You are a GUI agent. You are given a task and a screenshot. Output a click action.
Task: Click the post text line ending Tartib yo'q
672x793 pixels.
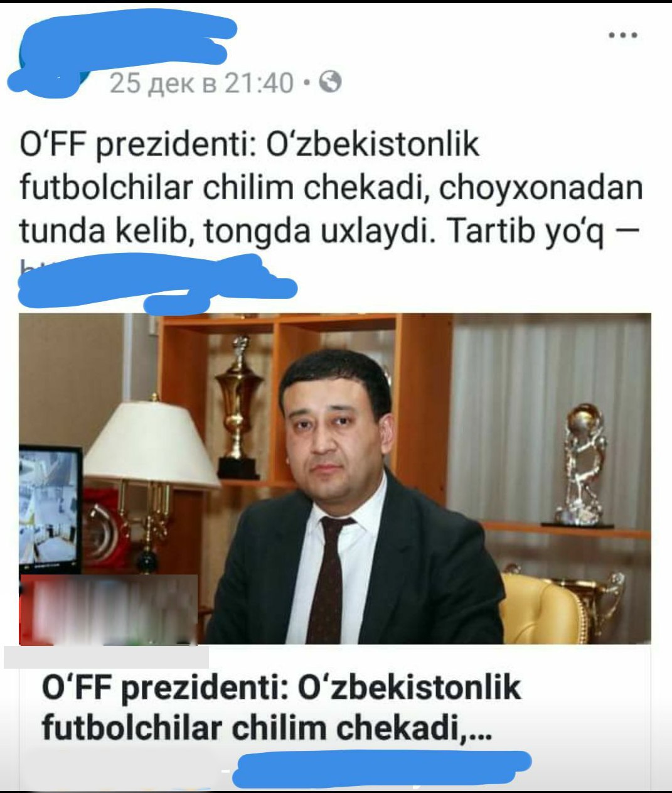(x=320, y=232)
